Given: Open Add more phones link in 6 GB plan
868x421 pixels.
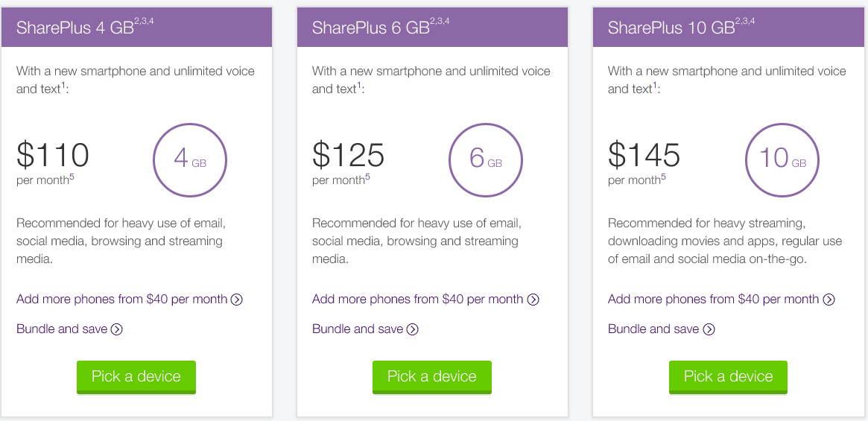Looking at the screenshot, I should (417, 299).
